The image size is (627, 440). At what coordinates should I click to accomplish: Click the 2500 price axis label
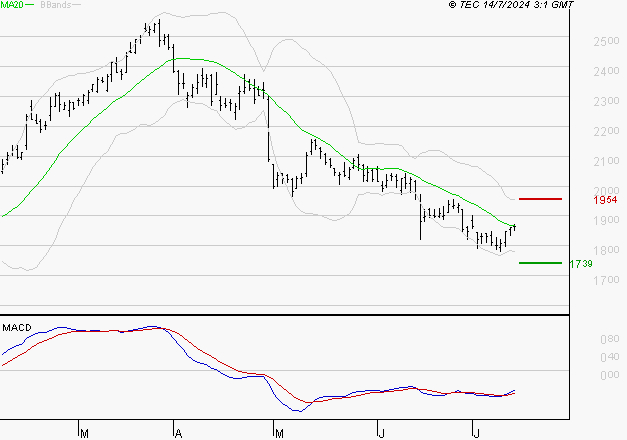point(606,41)
